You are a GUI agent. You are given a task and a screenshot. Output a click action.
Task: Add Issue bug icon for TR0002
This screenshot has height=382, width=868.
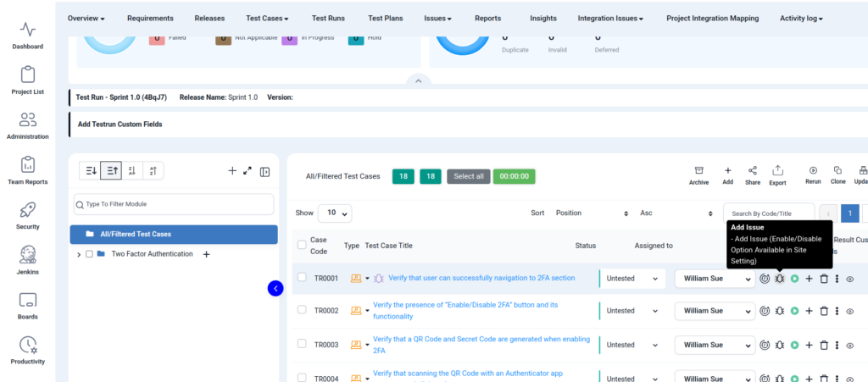(780, 311)
